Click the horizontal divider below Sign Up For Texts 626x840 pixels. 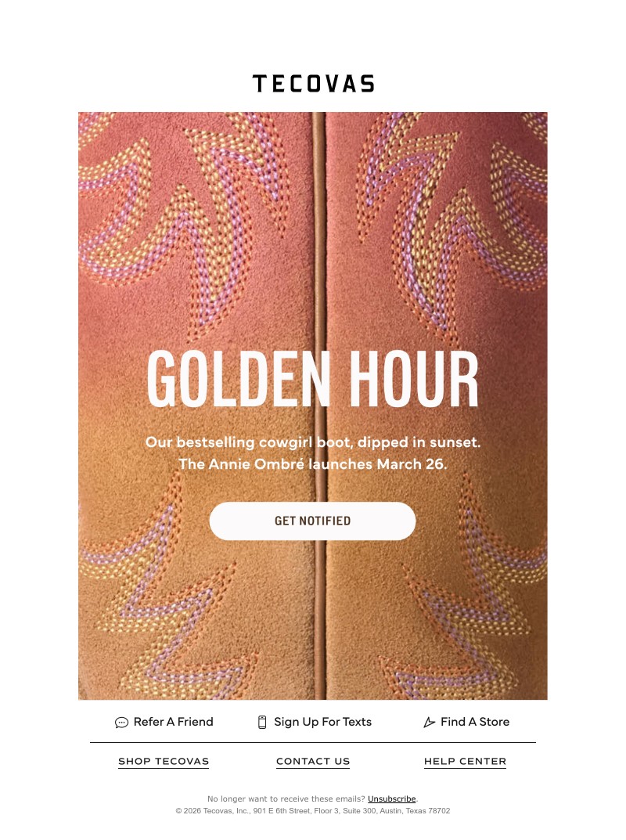[313, 742]
